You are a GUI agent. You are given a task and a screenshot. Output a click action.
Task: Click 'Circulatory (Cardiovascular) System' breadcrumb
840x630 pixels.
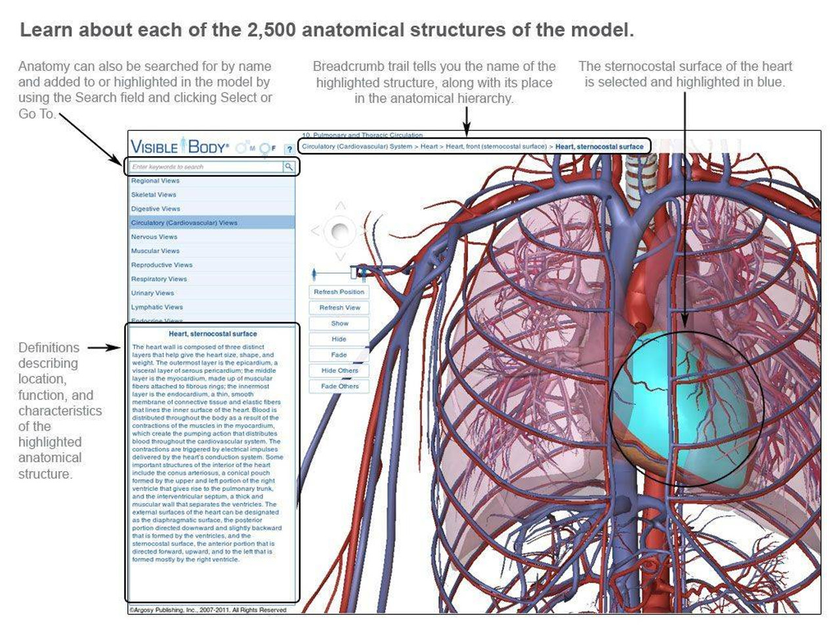click(357, 146)
